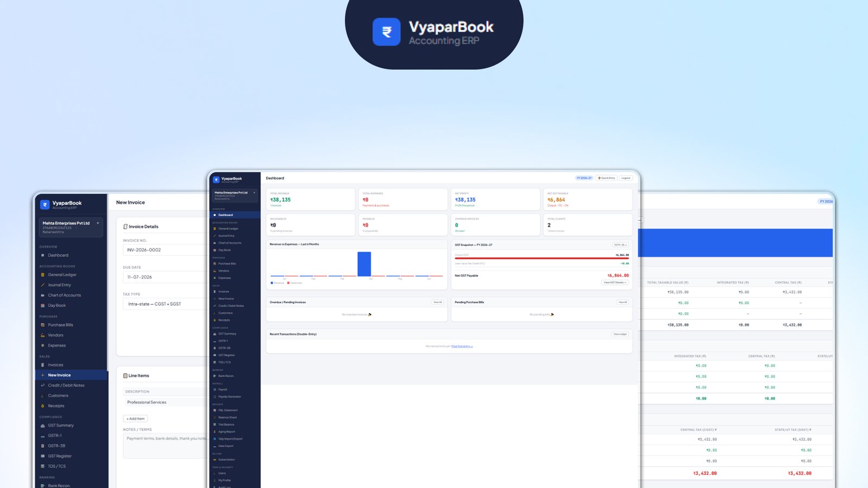868x488 pixels.
Task: Click the Output GST red progress bar
Action: (x=541, y=259)
